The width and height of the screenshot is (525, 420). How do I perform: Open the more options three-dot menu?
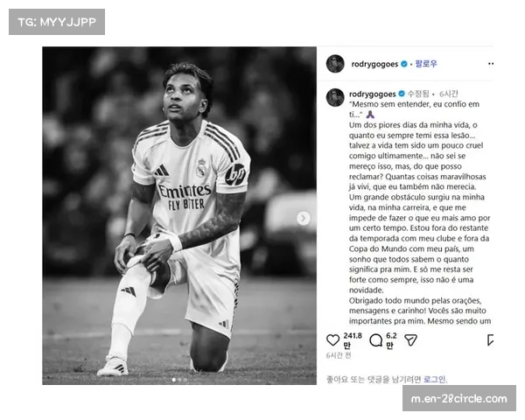[x=491, y=64]
